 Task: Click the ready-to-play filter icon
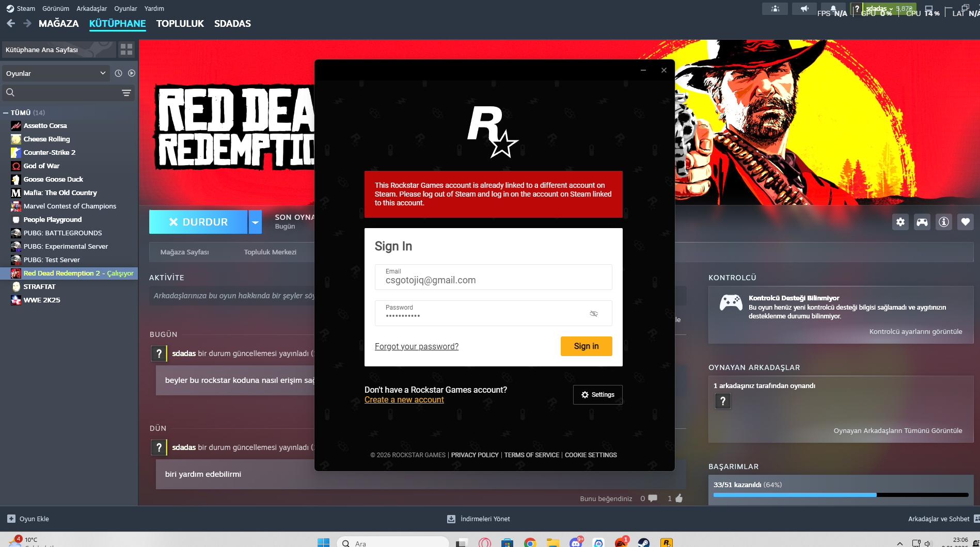click(132, 73)
